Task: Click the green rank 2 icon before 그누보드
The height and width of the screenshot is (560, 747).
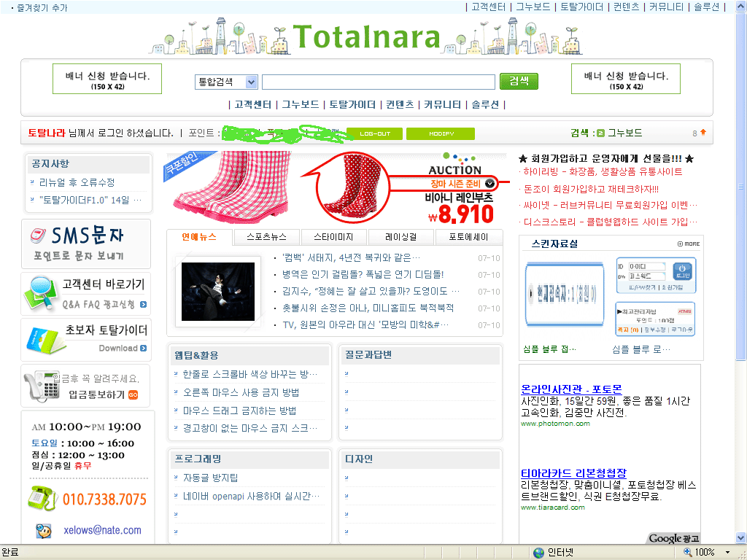Action: [600, 133]
